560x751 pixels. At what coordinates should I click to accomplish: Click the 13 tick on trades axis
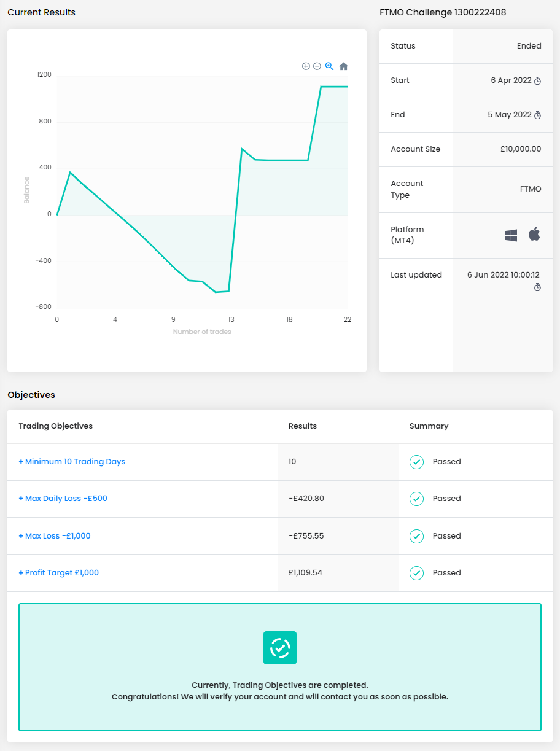point(231,319)
